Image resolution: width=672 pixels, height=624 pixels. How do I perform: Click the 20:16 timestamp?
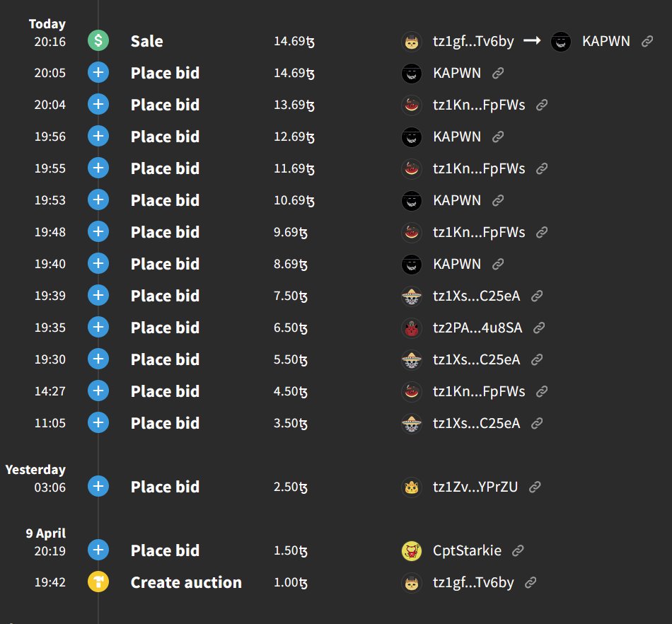50,42
